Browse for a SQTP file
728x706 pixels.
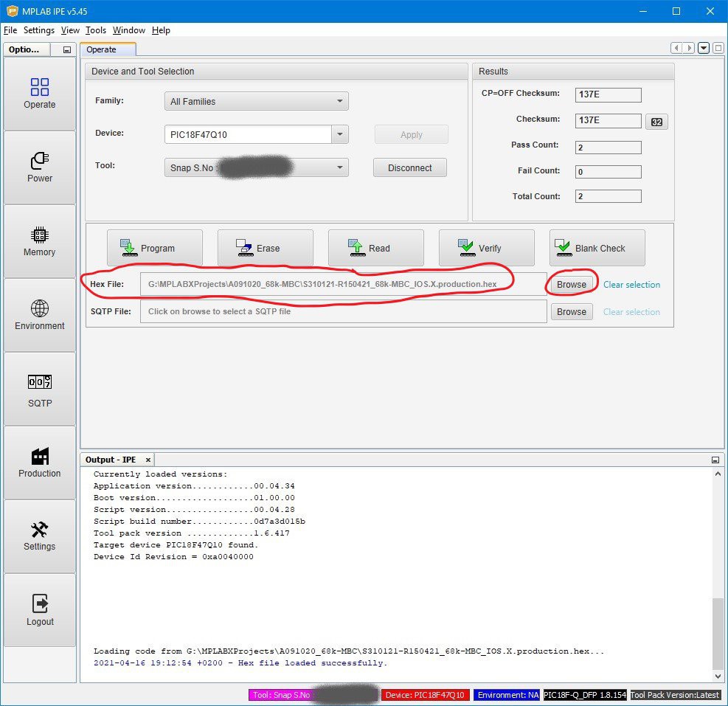tap(572, 311)
